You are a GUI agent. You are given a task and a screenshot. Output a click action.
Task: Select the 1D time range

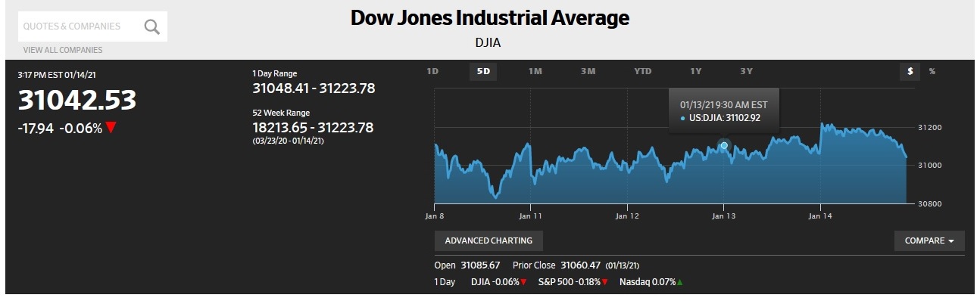(432, 71)
